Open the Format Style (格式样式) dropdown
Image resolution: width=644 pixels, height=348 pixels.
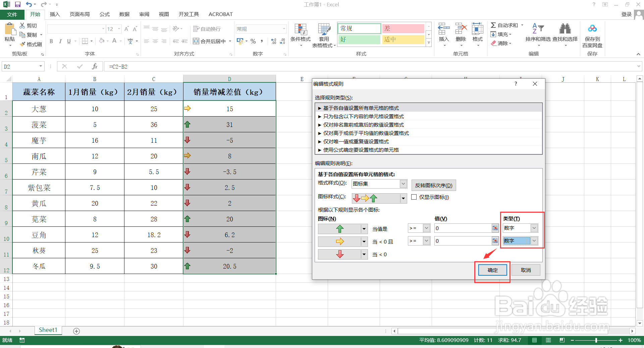(403, 184)
